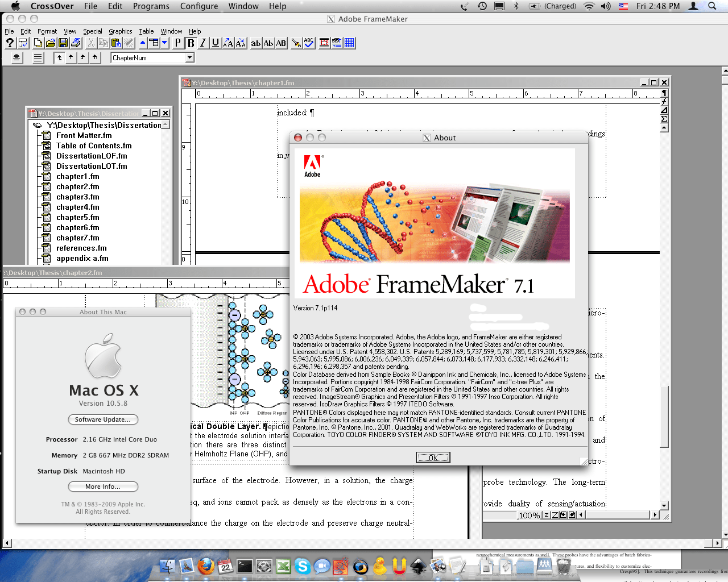Click the 100% zoom field in chapter1 window
Image resolution: width=728 pixels, height=582 pixels.
pyautogui.click(x=529, y=515)
